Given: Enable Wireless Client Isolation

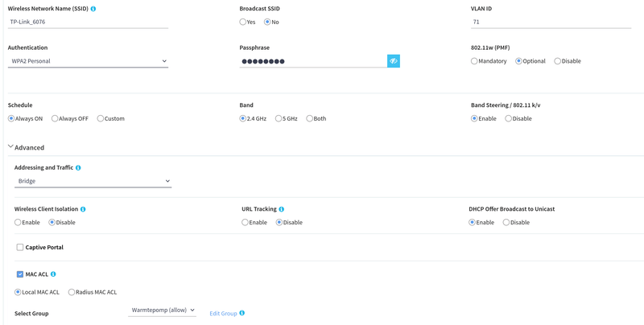Looking at the screenshot, I should coord(18,222).
